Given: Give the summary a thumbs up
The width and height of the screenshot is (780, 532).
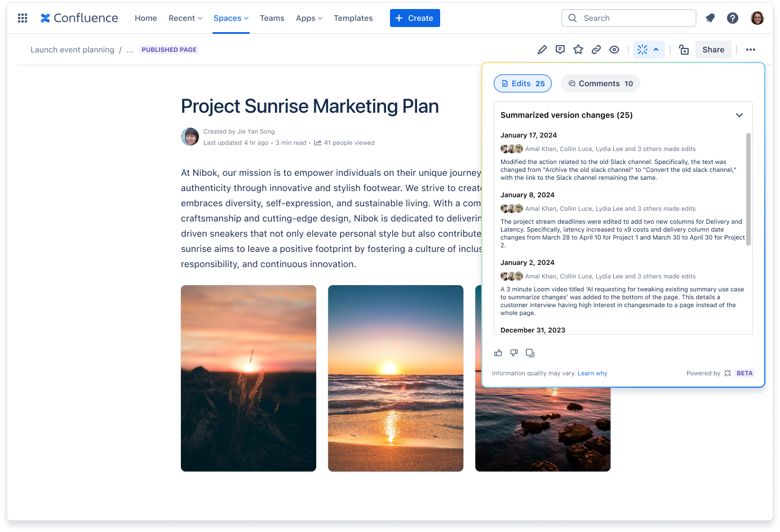Looking at the screenshot, I should point(498,353).
